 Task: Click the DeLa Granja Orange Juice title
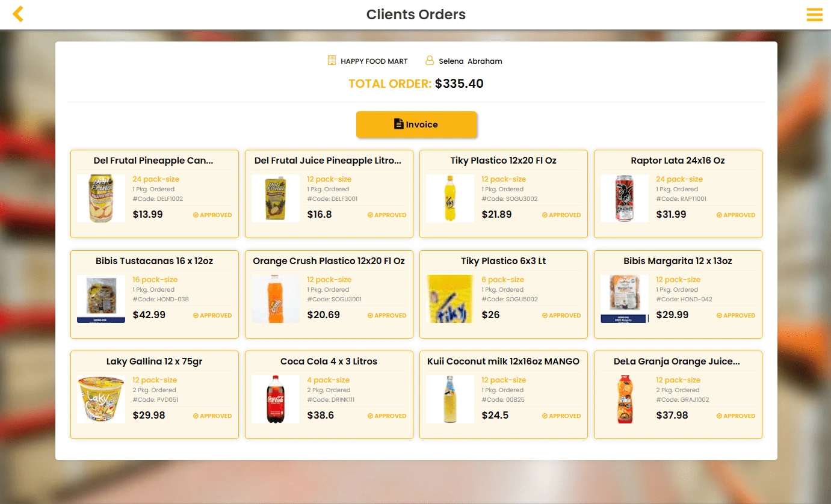(x=677, y=361)
